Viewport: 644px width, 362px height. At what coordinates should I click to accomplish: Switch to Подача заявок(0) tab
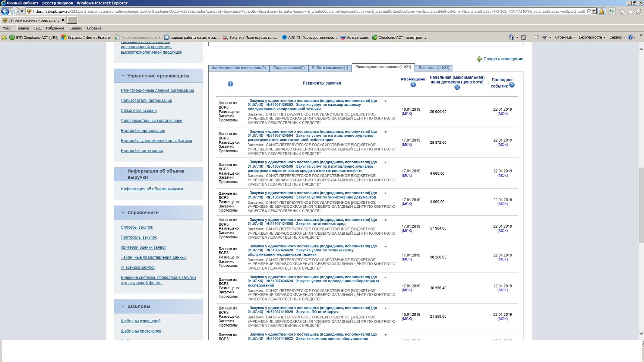tap(289, 68)
